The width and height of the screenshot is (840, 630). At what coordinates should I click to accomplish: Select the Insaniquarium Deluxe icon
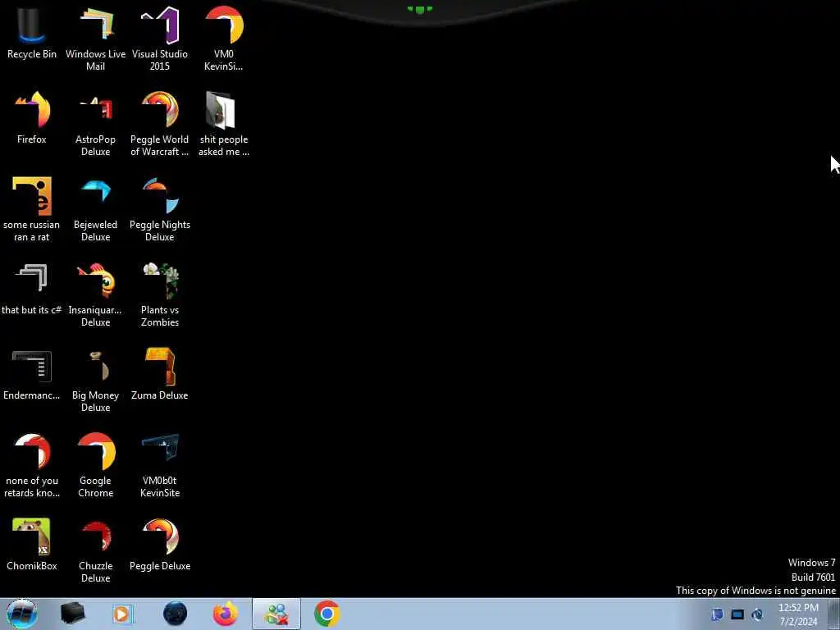click(x=95, y=294)
